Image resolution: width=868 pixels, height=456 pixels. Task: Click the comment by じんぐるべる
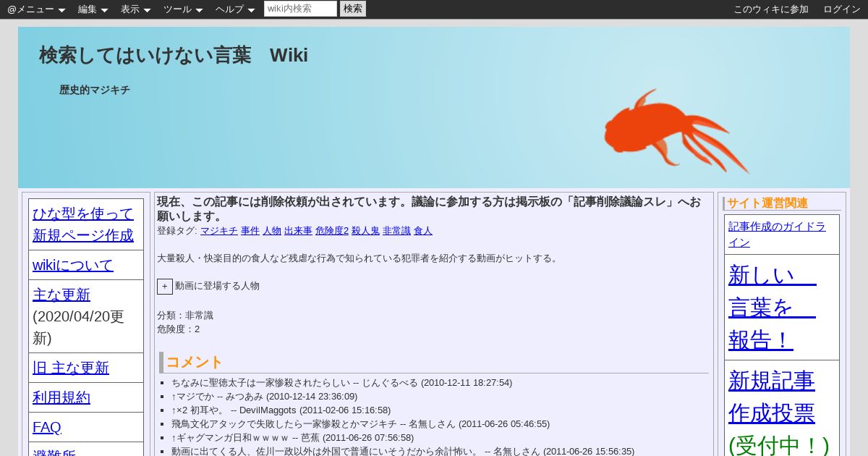click(341, 383)
